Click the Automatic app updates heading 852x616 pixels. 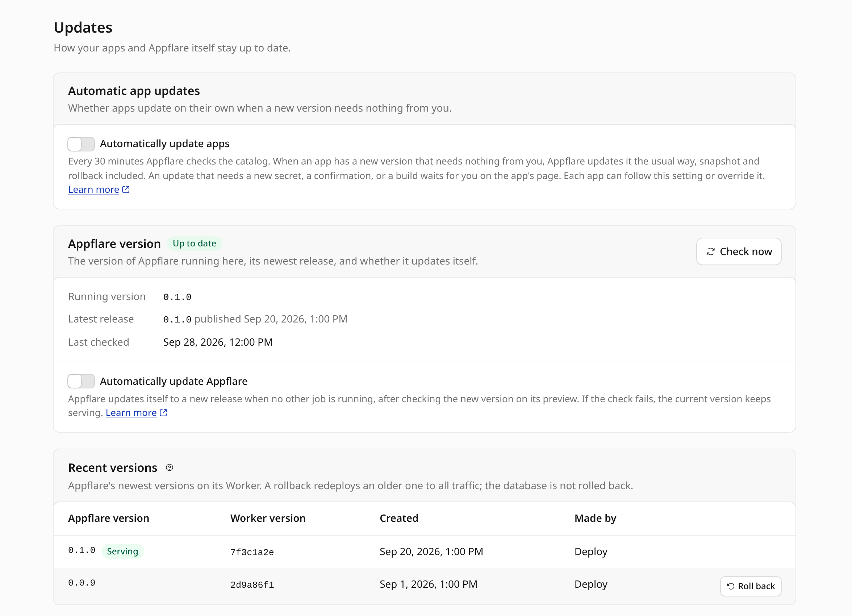(134, 91)
